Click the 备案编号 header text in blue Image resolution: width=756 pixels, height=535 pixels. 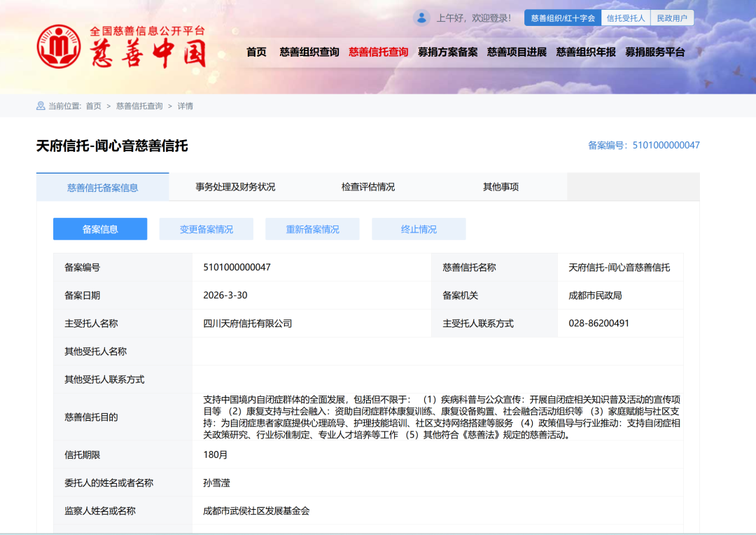click(x=644, y=145)
